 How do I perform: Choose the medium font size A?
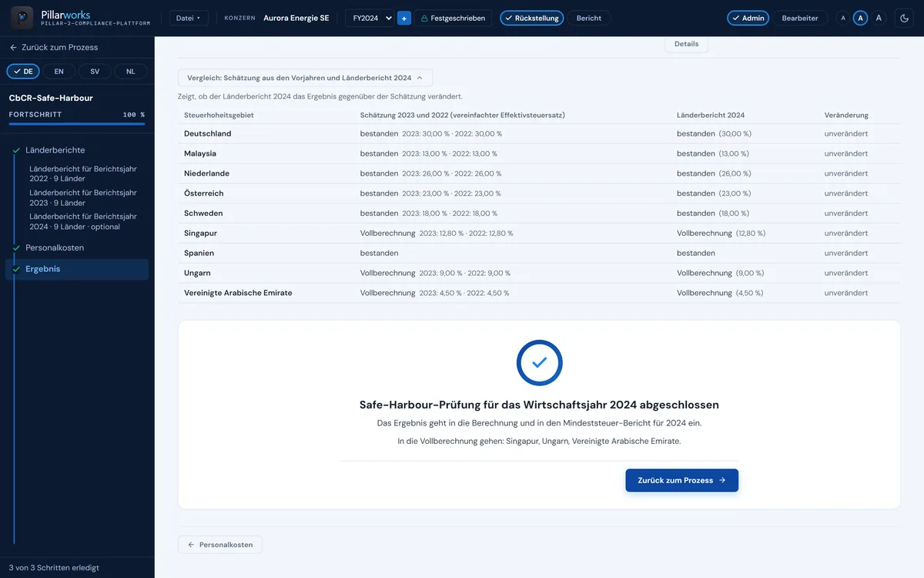click(861, 18)
